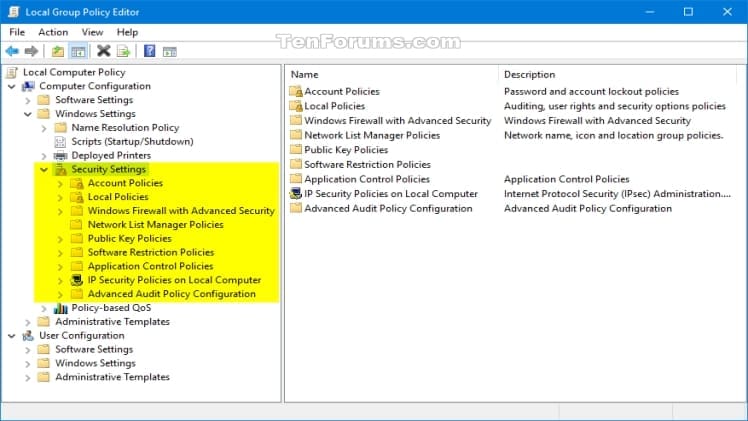Click the Forward arrow in the toolbar
The image size is (748, 421).
[x=31, y=51]
